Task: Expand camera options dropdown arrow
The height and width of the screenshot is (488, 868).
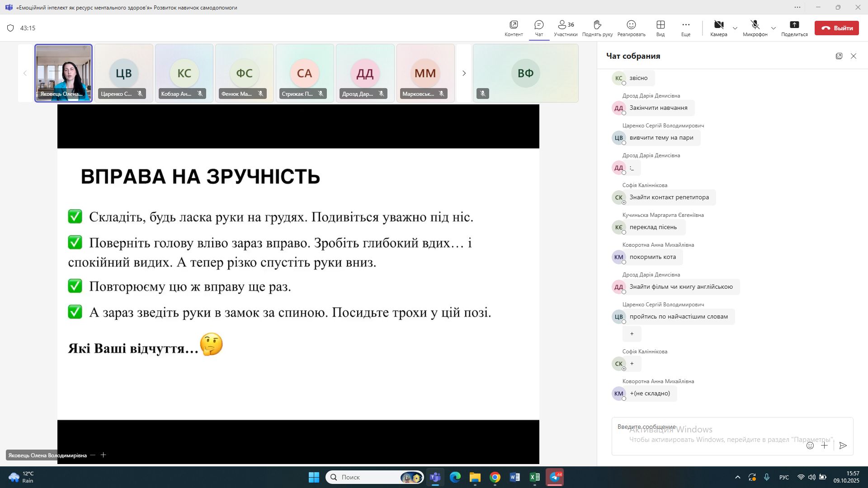Action: point(735,28)
